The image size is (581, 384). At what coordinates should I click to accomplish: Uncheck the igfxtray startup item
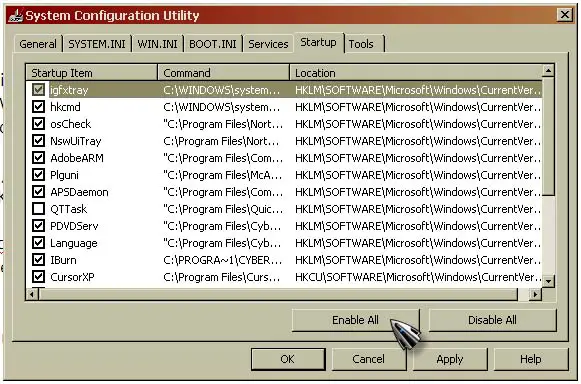point(38,90)
